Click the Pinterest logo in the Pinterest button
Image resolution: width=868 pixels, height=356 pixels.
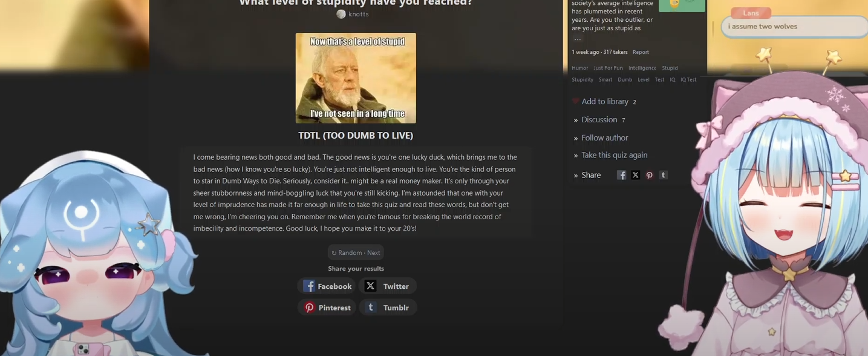tap(309, 308)
